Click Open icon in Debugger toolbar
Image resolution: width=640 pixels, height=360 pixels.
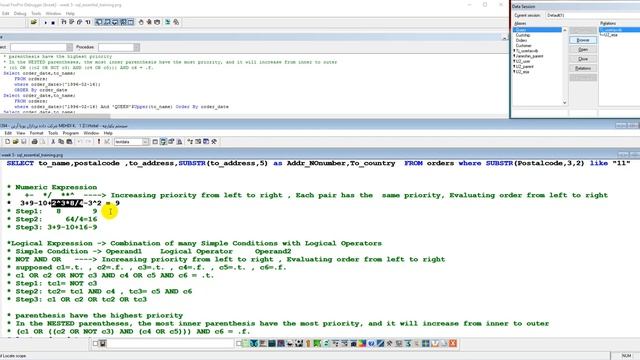tap(34, 22)
